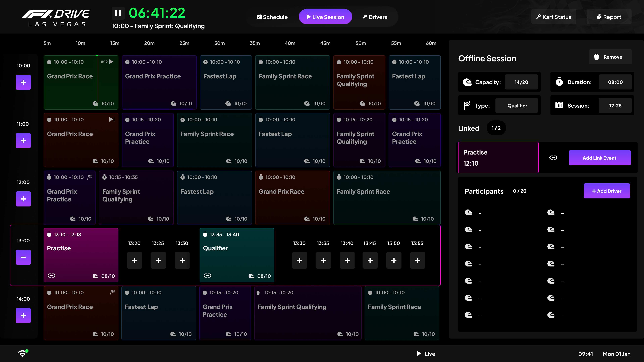
Task: Add session at 13:50 slot
Action: tap(394, 260)
